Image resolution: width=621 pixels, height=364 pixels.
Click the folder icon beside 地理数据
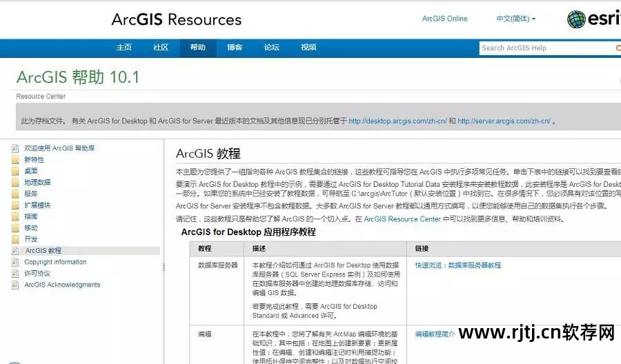pos(15,183)
